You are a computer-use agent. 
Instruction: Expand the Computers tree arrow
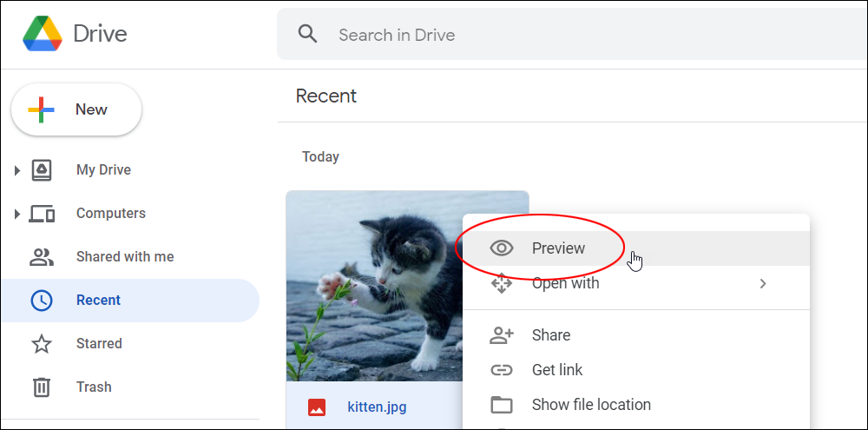tap(17, 214)
